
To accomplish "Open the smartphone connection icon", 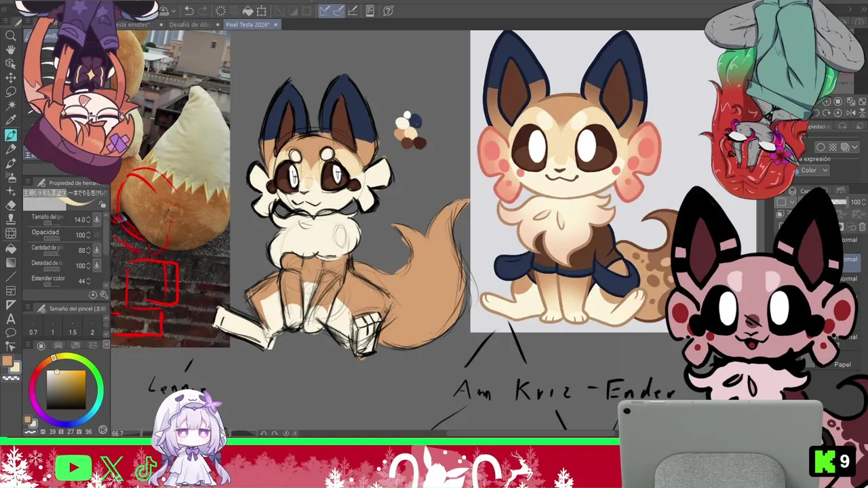I will coord(370,11).
